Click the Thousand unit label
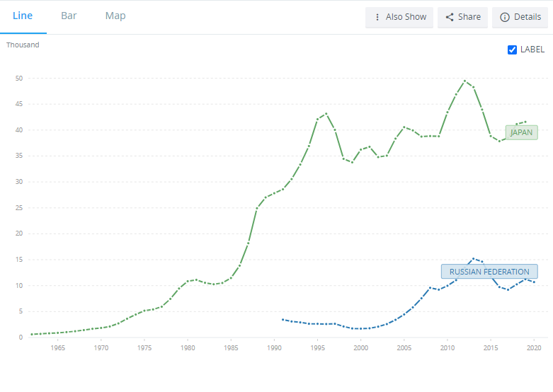Image resolution: width=553 pixels, height=392 pixels. pyautogui.click(x=23, y=45)
